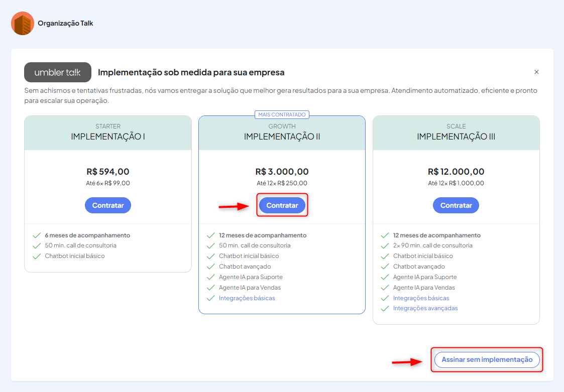Open Integrações avançadas link in Scale plan
This screenshot has width=564, height=392.
[x=425, y=308]
